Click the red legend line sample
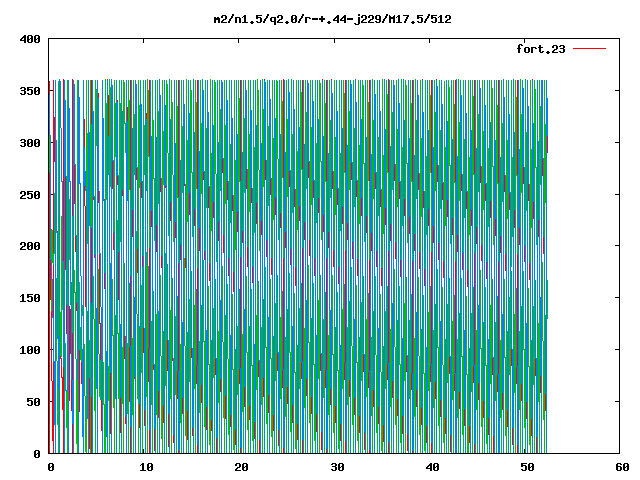Viewport: 640px width, 480px height. [589, 49]
